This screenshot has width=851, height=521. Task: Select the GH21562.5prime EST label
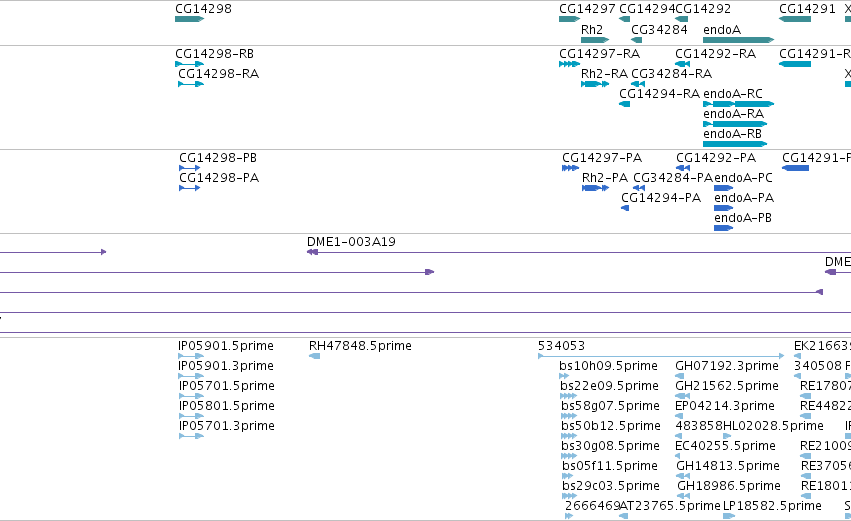pyautogui.click(x=727, y=386)
